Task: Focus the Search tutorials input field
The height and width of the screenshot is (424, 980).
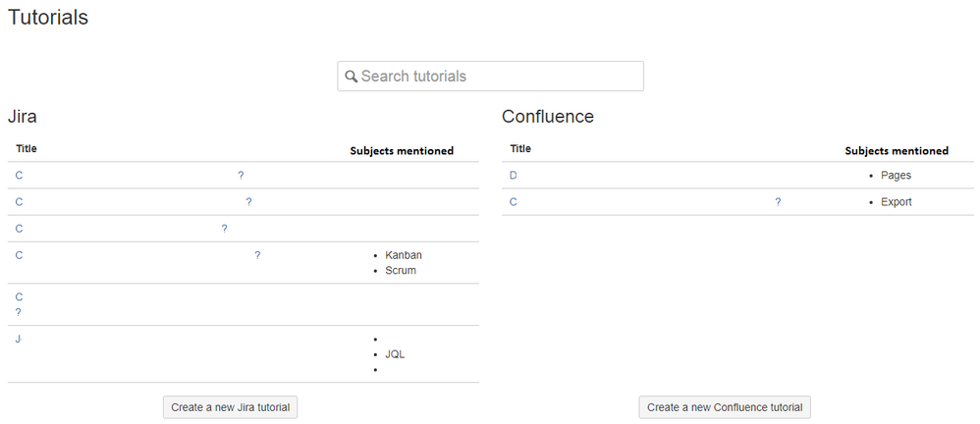Action: coord(496,77)
